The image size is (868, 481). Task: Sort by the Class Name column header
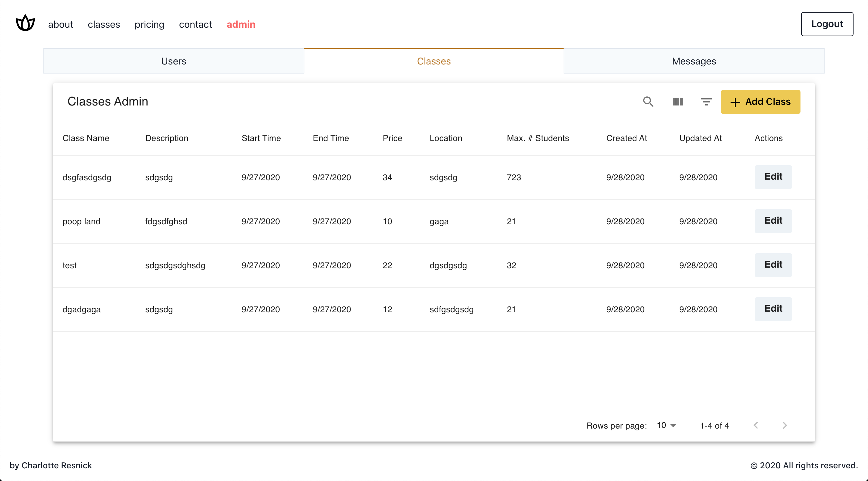coord(86,138)
